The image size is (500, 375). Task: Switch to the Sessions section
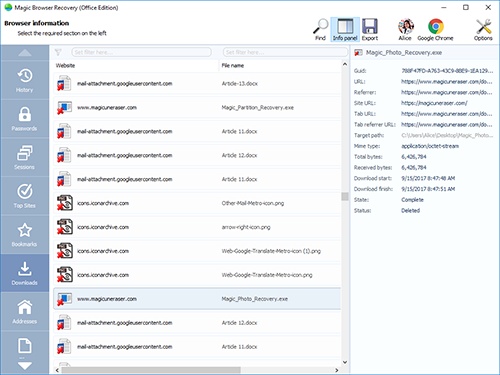pos(25,157)
